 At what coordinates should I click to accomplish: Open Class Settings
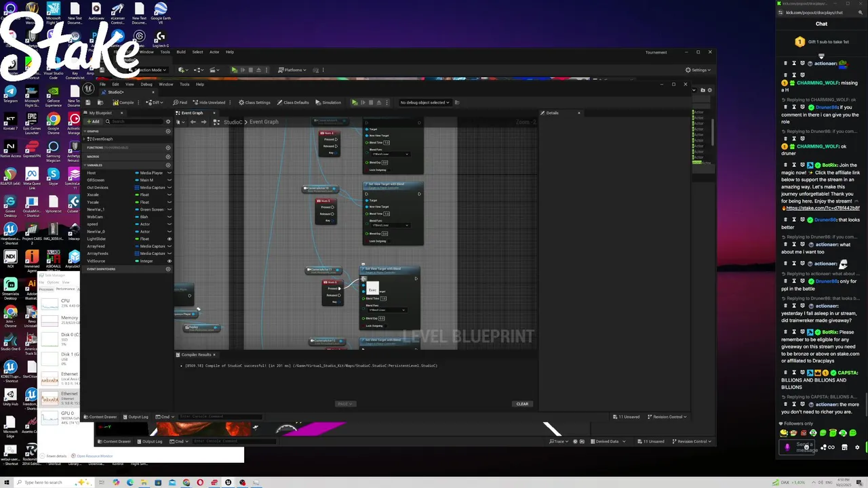click(x=254, y=102)
